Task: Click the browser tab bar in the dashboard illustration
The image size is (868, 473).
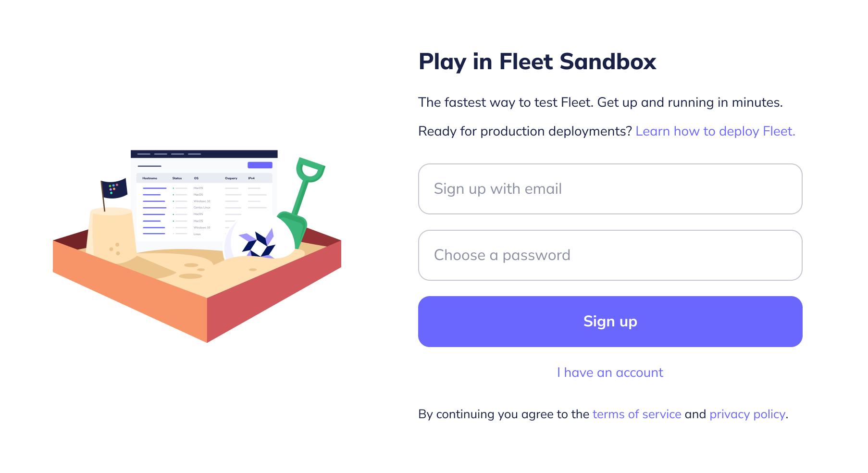Action: (170, 154)
